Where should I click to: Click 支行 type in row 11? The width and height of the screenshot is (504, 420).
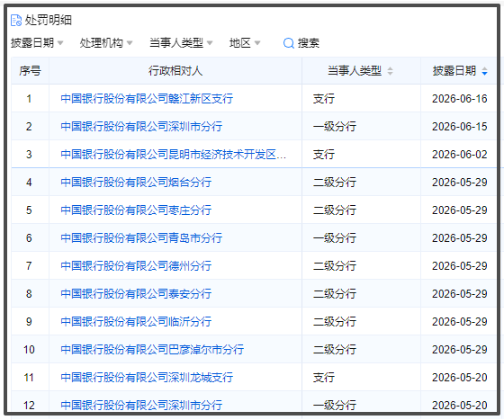click(324, 378)
